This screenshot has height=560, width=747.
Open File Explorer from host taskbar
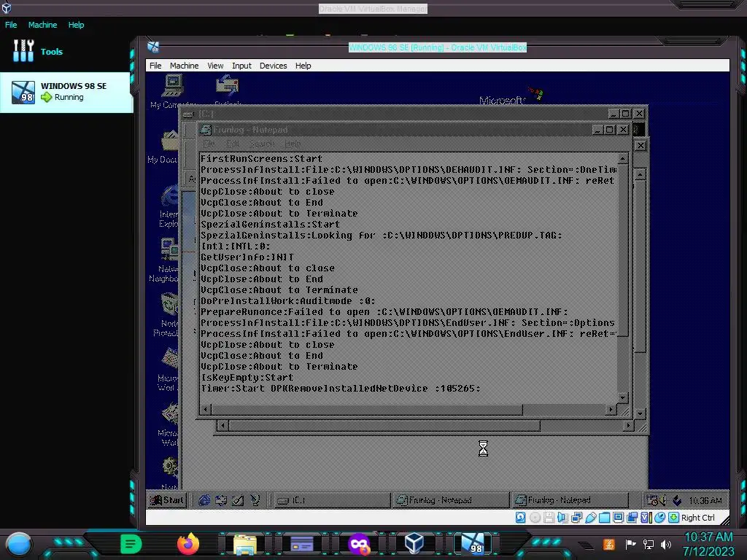pos(245,544)
